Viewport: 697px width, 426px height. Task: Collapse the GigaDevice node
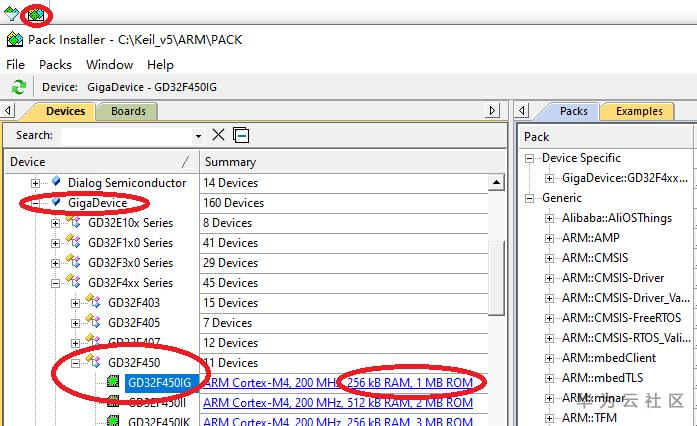pos(35,203)
